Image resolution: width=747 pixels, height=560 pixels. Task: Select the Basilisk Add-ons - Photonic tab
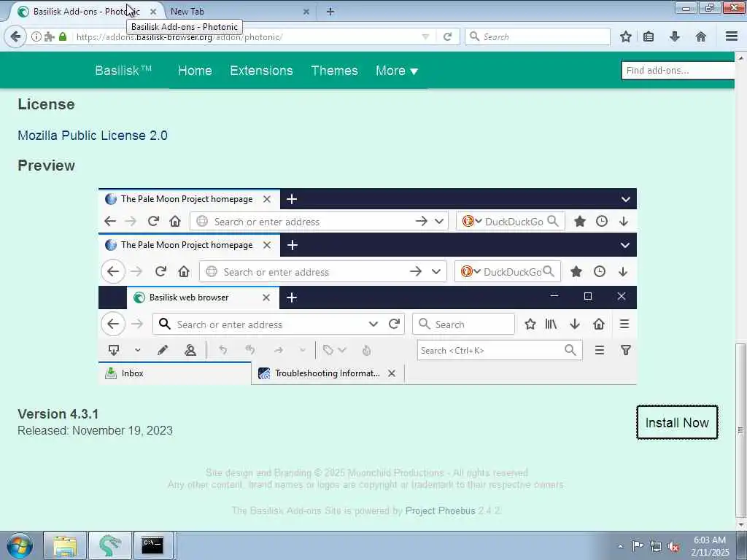(x=86, y=12)
